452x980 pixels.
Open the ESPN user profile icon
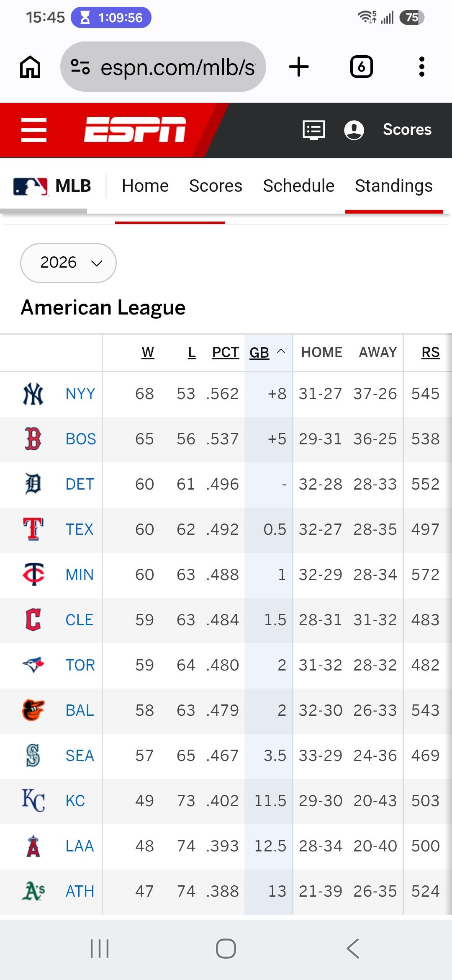pyautogui.click(x=354, y=130)
